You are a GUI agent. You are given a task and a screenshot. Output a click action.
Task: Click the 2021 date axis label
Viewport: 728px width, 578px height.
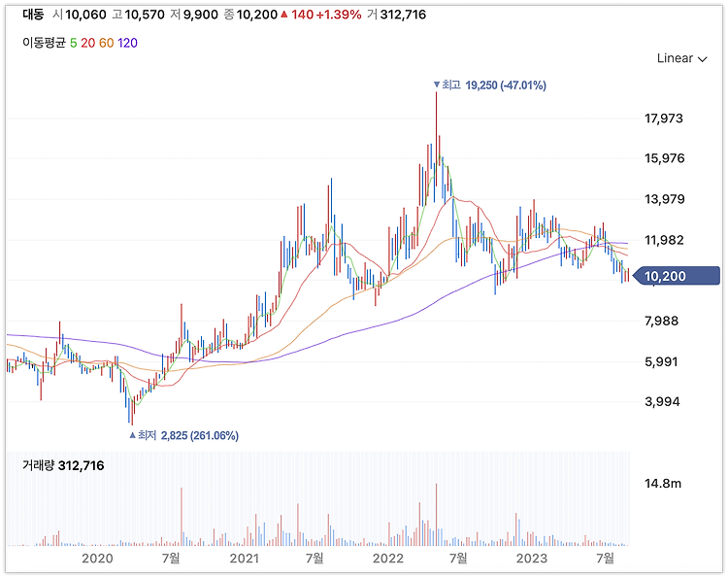coord(245,558)
